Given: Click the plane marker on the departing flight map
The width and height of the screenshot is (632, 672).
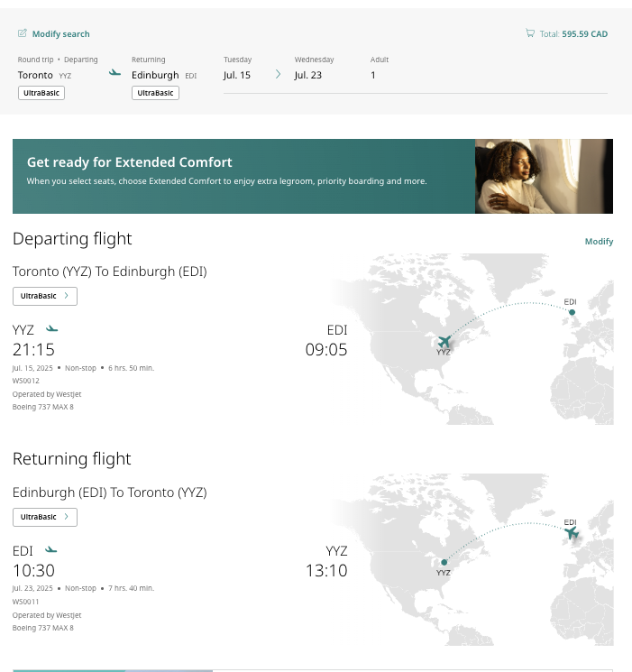Looking at the screenshot, I should [x=444, y=341].
